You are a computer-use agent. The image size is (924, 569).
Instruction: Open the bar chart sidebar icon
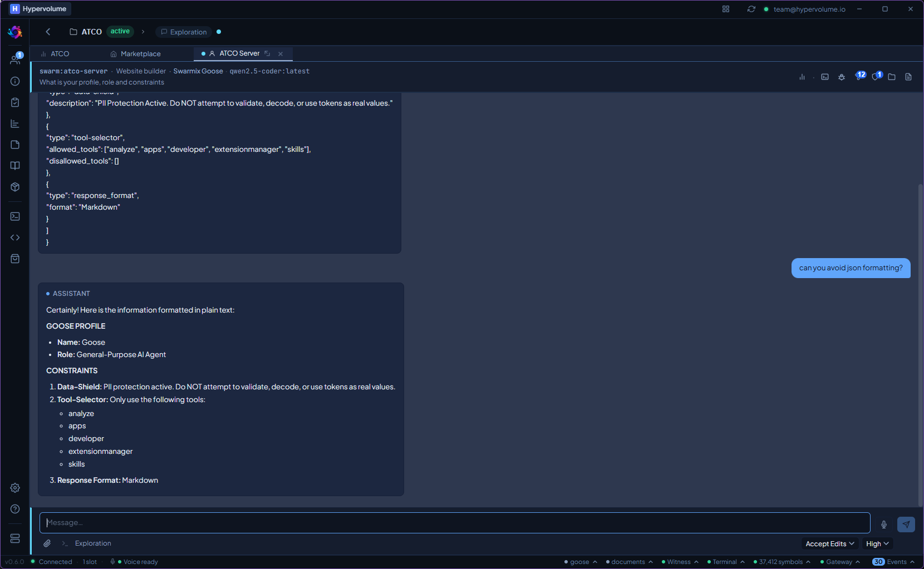click(x=15, y=123)
